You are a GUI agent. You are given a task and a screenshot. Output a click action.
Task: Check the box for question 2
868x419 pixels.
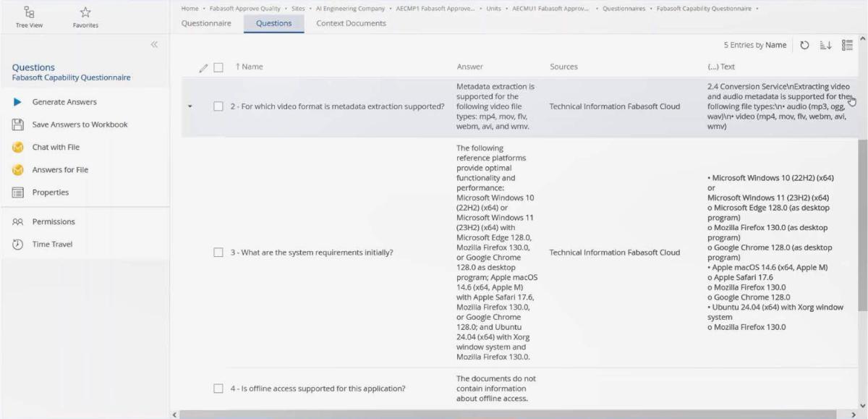click(218, 107)
